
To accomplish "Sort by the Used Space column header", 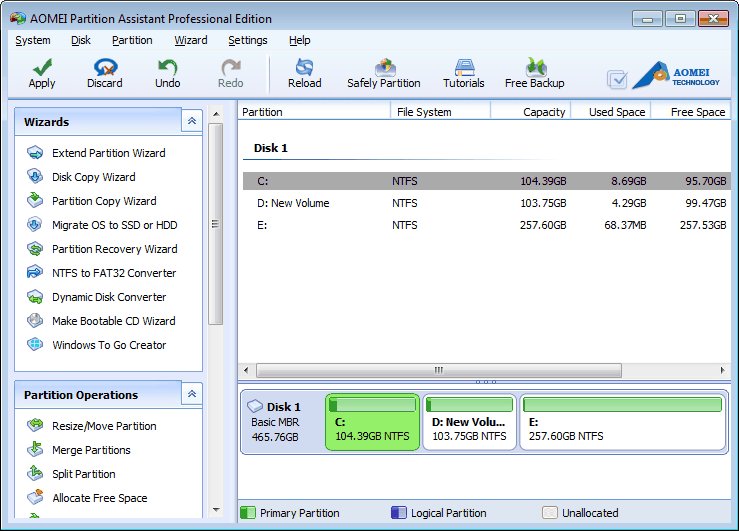I will click(611, 112).
